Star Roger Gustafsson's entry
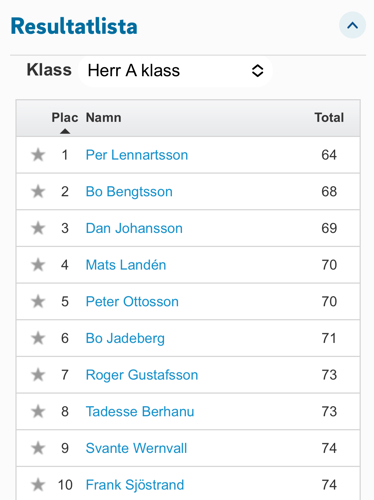The width and height of the screenshot is (374, 500). [38, 375]
